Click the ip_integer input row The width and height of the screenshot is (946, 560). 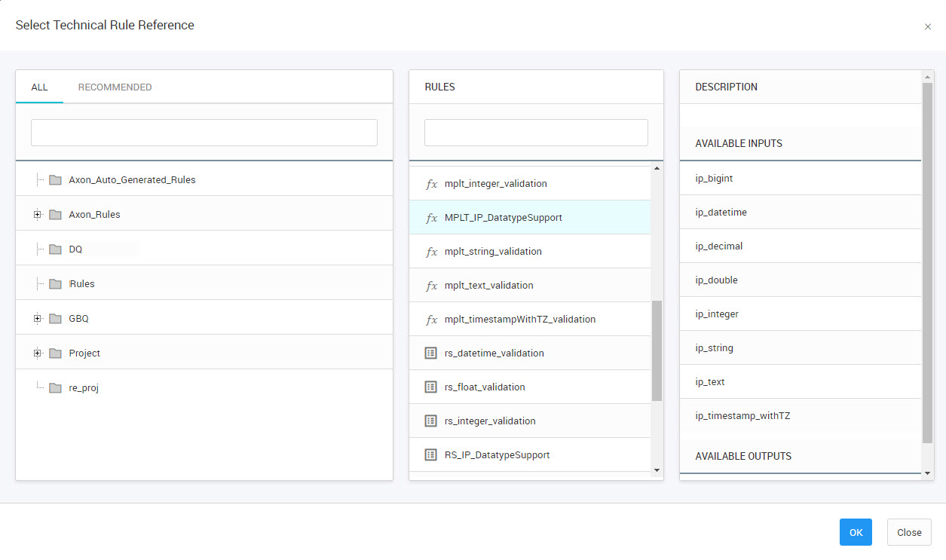point(801,314)
